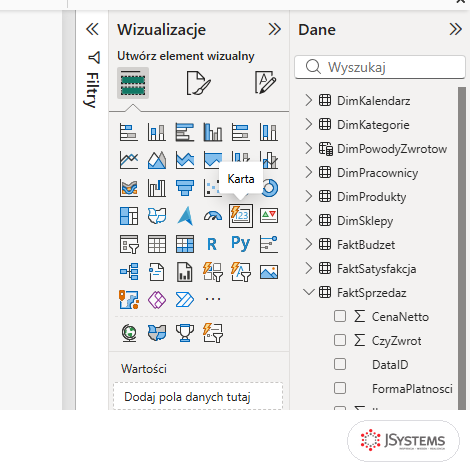Select the Karta card visual
The width and height of the screenshot is (470, 472).
pyautogui.click(x=241, y=216)
